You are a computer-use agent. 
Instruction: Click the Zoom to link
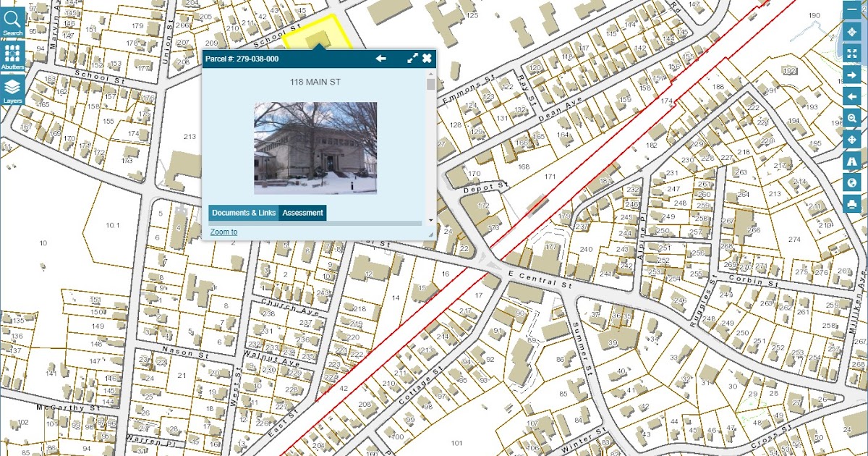224,232
